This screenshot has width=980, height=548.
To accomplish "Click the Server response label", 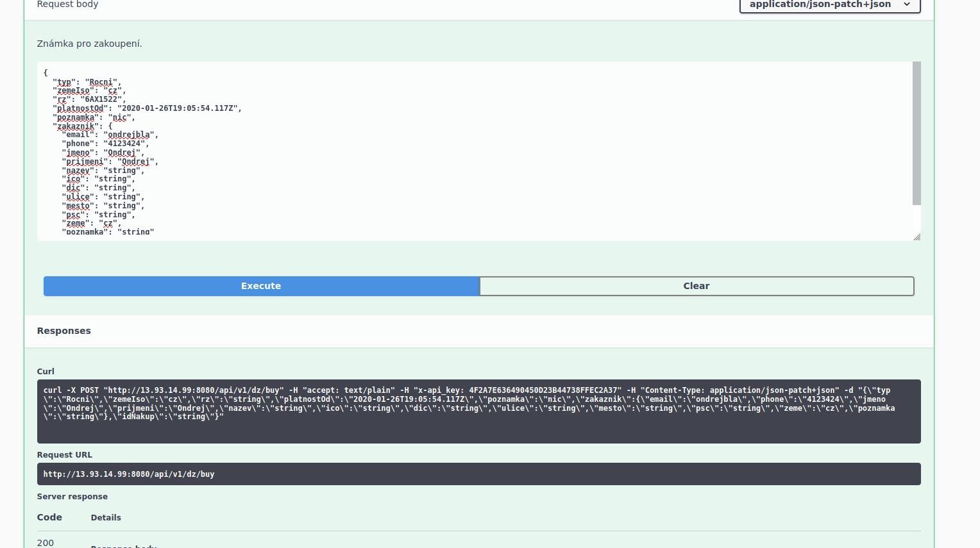I will coord(72,497).
